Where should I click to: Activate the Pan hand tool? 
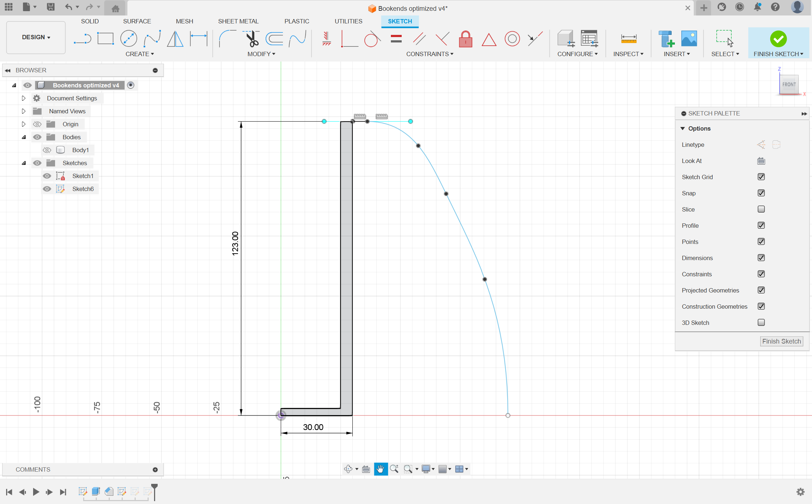point(380,469)
